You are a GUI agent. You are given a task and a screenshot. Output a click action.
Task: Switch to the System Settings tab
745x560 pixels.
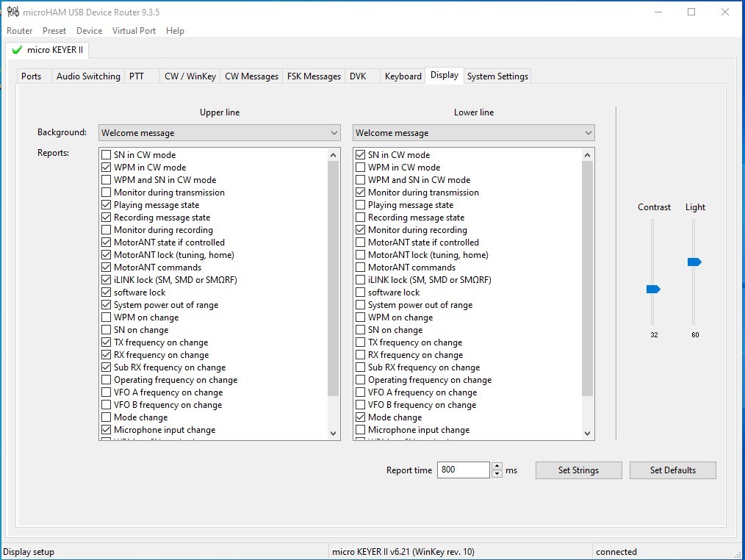click(x=497, y=76)
